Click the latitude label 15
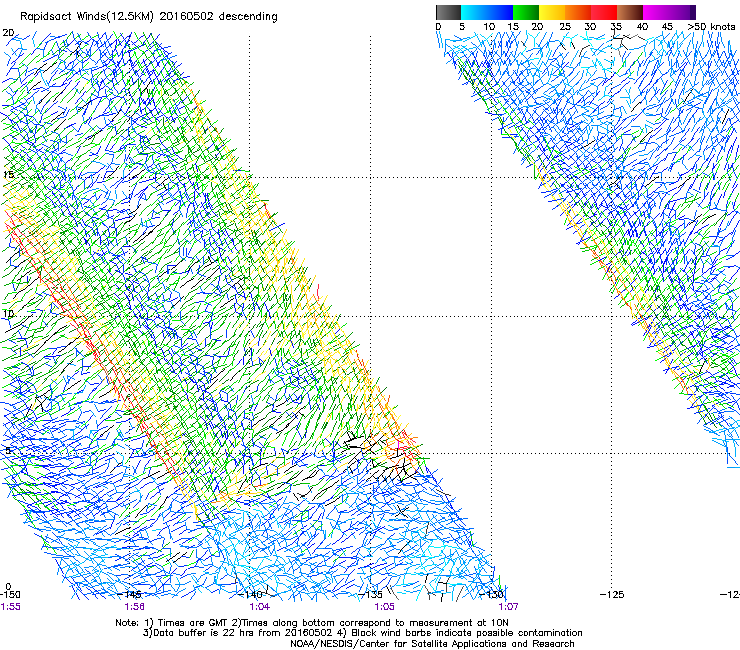 (8, 175)
